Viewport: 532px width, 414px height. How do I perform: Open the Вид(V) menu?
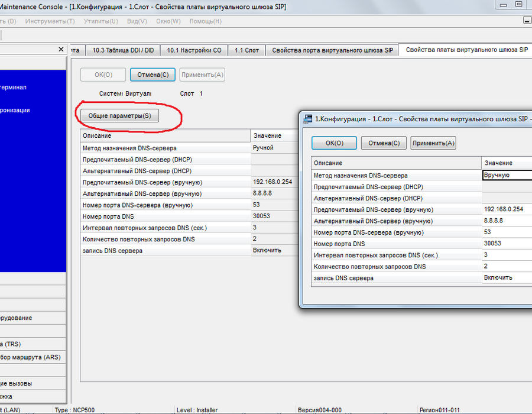(137, 21)
